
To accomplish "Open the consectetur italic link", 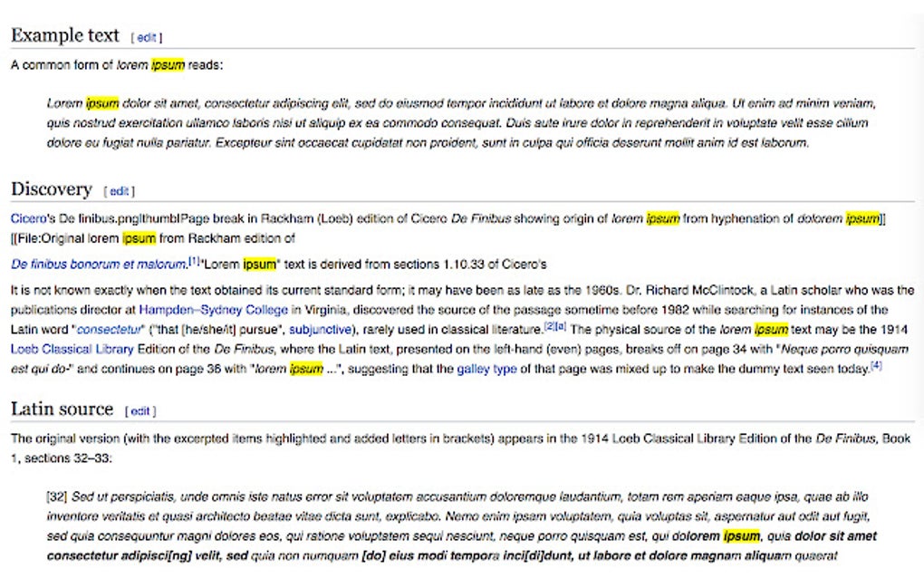I will [110, 330].
